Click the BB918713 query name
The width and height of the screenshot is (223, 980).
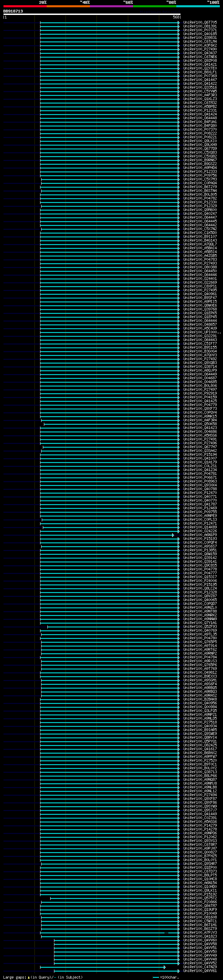13,11
